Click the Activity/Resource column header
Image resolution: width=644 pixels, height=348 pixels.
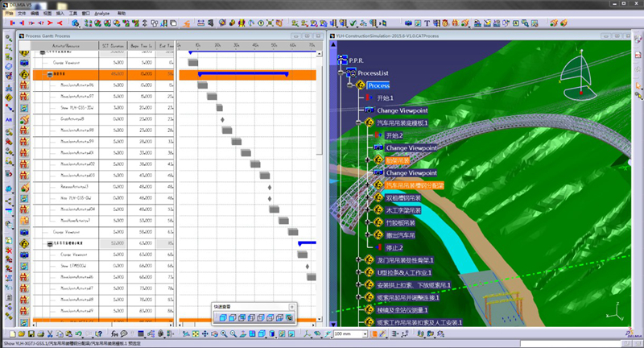[67, 46]
